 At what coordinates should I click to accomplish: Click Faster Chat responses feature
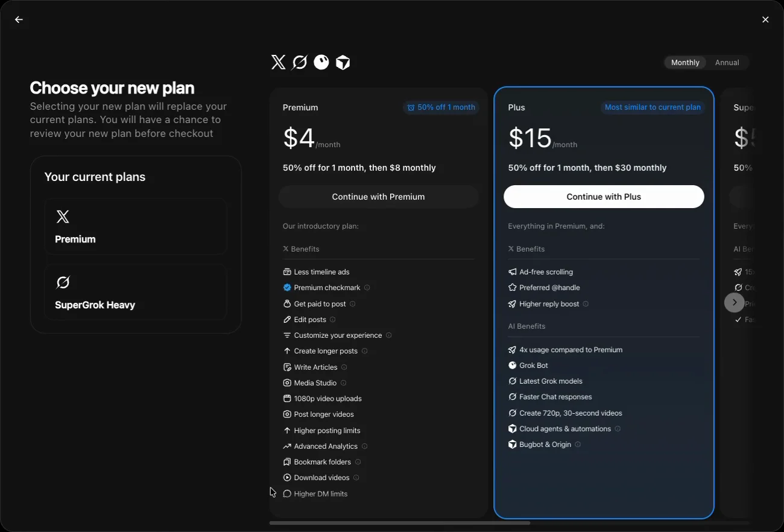550,397
